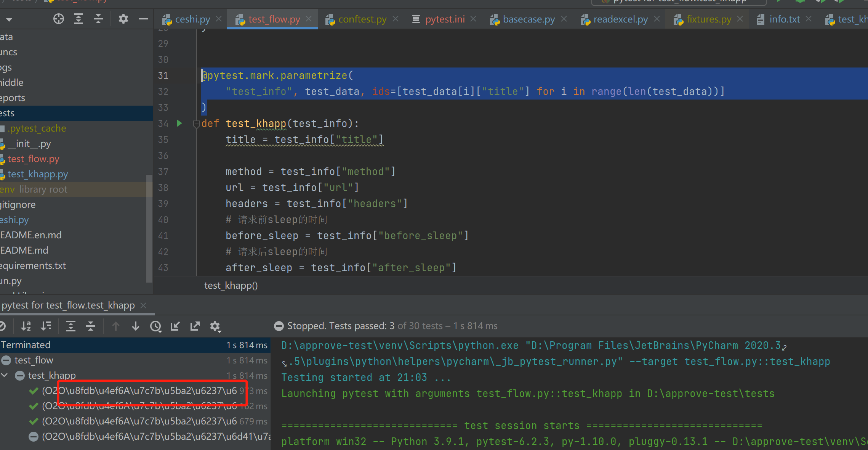The height and width of the screenshot is (450, 868).
Task: Click test_khapp() breadcrumb below the editor
Action: click(231, 285)
